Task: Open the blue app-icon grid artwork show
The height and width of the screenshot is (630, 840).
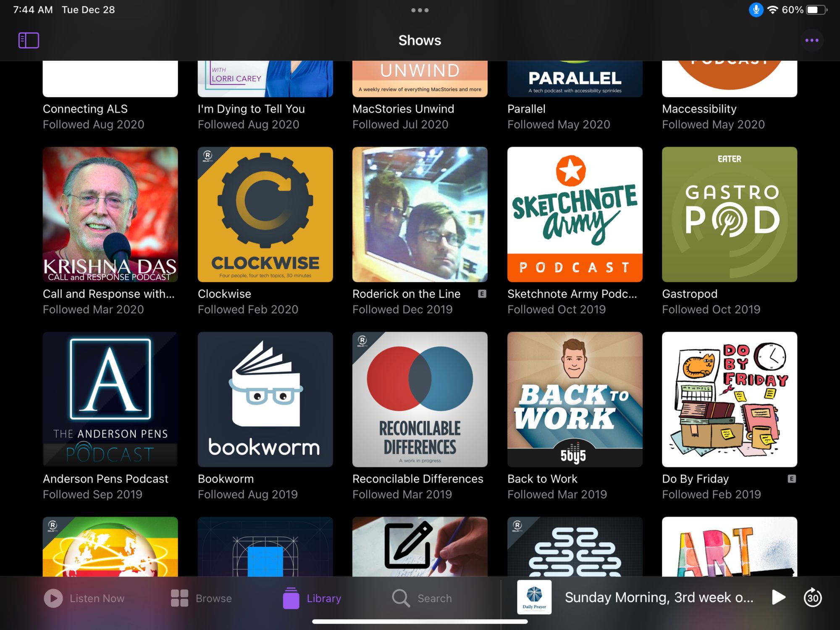Action: click(265, 546)
